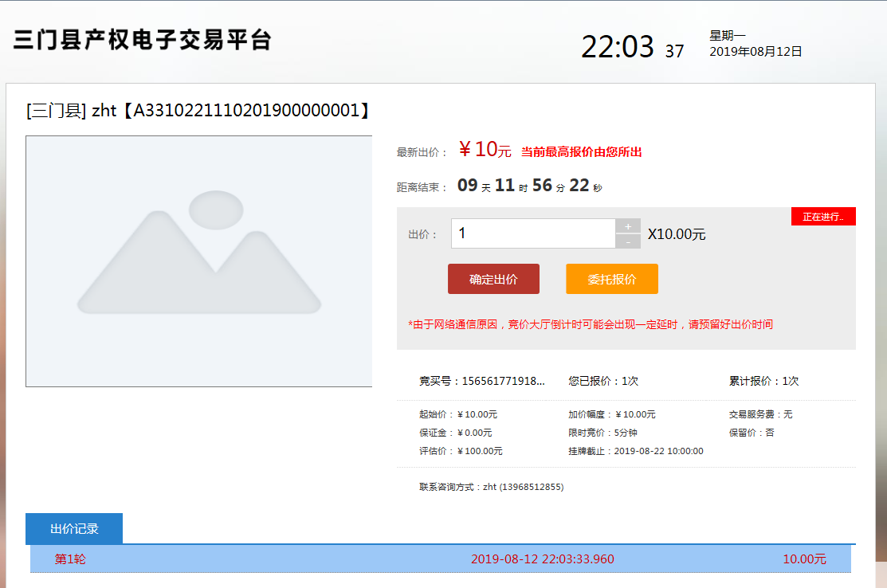Open the 委托报价 proxy bidding button

click(x=611, y=279)
